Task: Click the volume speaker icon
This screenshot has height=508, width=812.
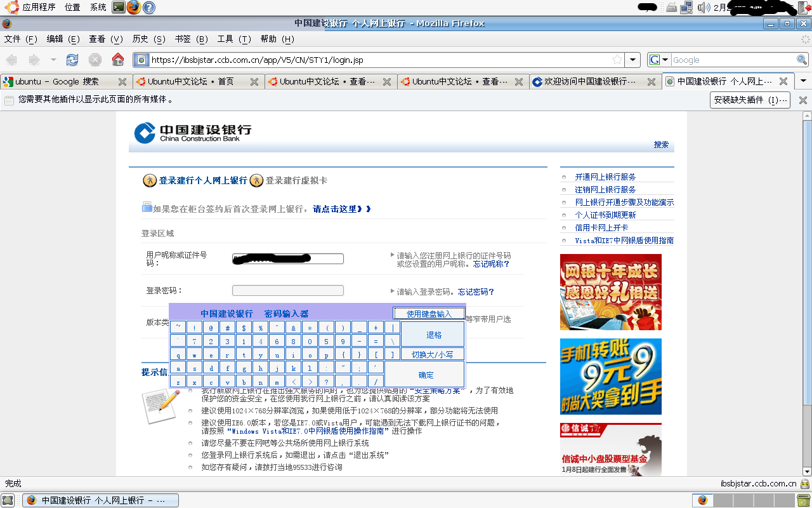Action: [704, 8]
